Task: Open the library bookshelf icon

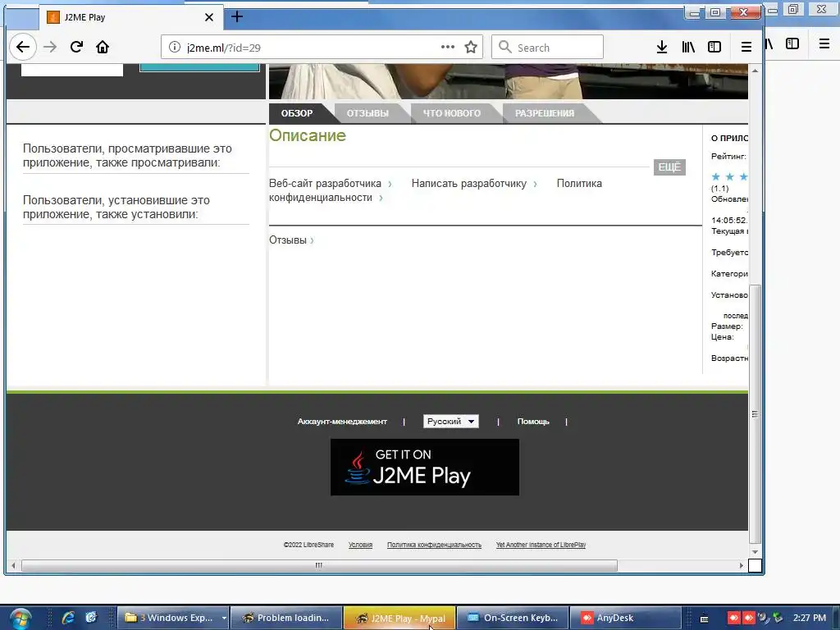Action: (688, 47)
